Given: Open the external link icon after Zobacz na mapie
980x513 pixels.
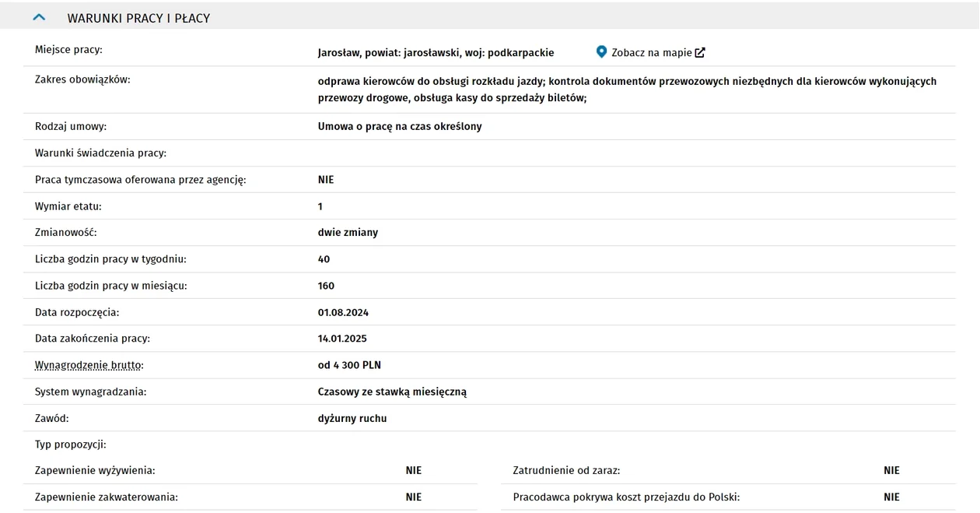Looking at the screenshot, I should point(700,53).
